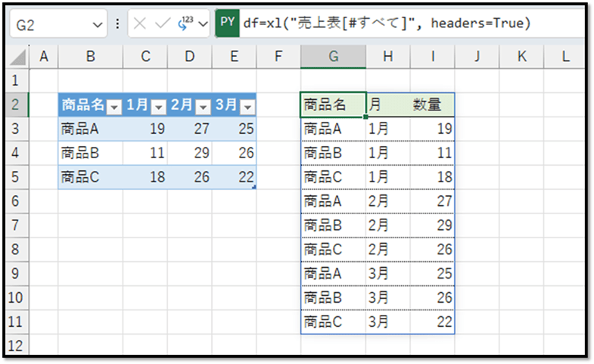Click the Enter checkmark in formula bar
594x364 pixels.
click(163, 24)
